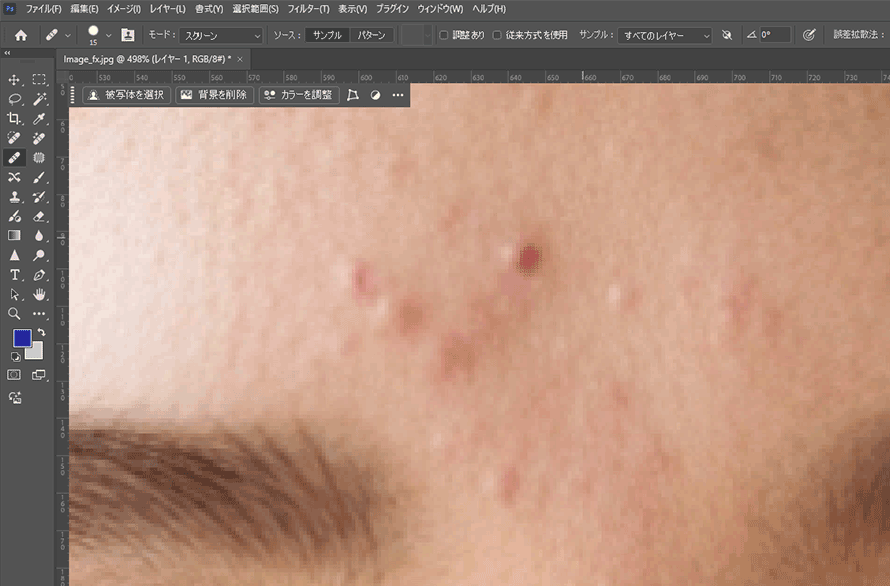Select the Zoom tool

click(13, 312)
